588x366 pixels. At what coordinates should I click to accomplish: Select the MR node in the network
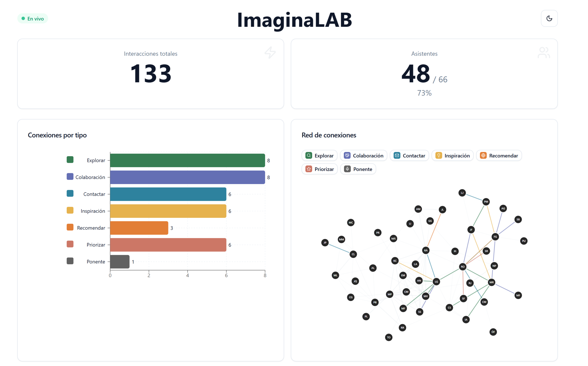pyautogui.click(x=491, y=282)
